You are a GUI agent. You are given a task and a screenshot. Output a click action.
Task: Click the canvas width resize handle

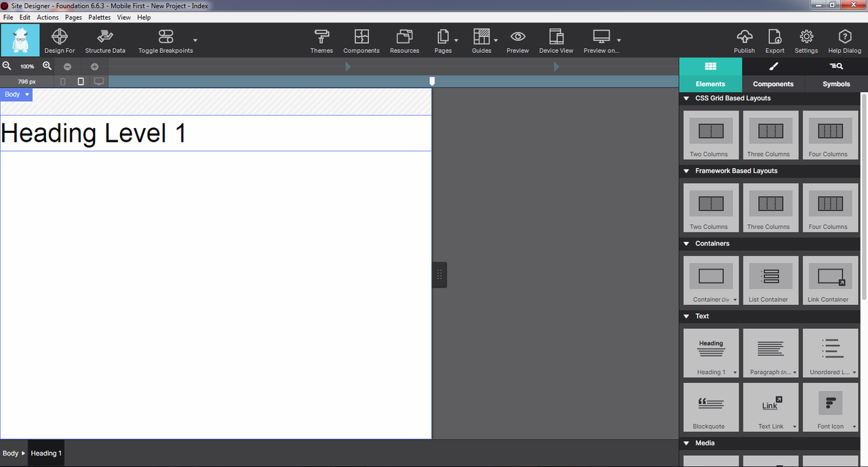(x=439, y=275)
